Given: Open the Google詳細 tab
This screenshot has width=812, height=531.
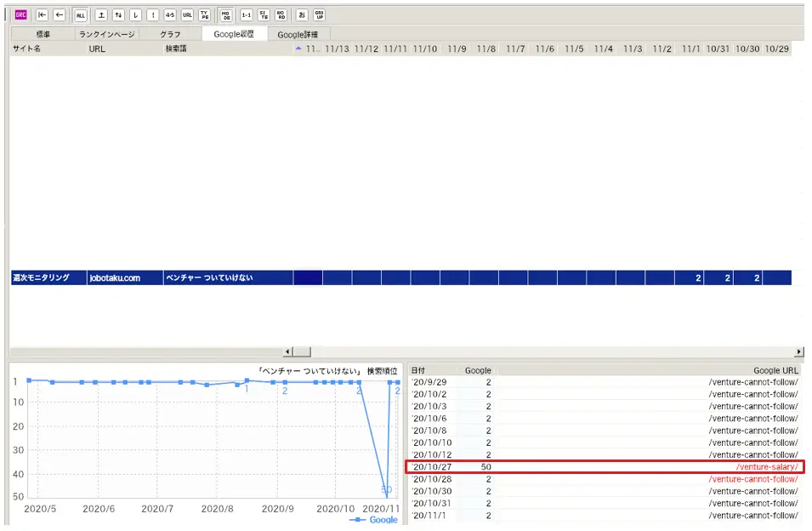Looking at the screenshot, I should [298, 34].
